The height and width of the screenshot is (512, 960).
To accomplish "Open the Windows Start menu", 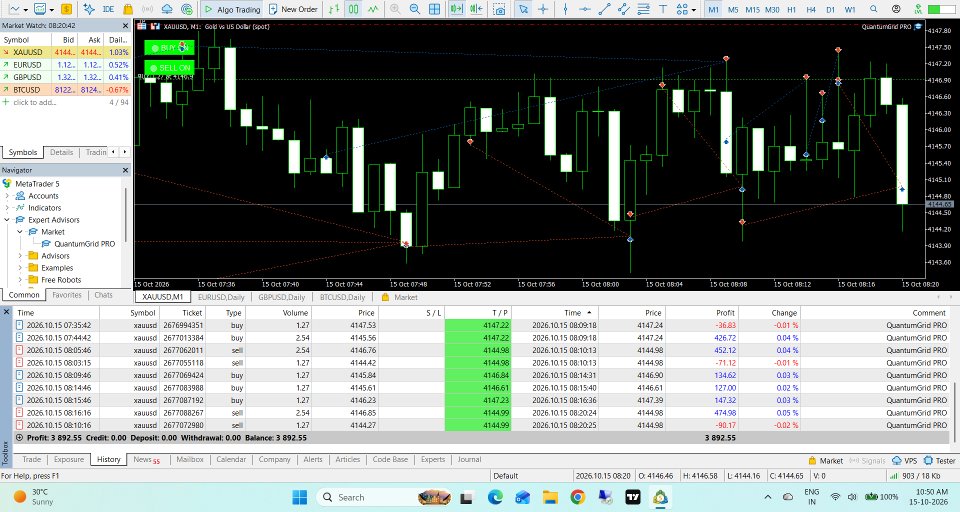I will [x=299, y=497].
